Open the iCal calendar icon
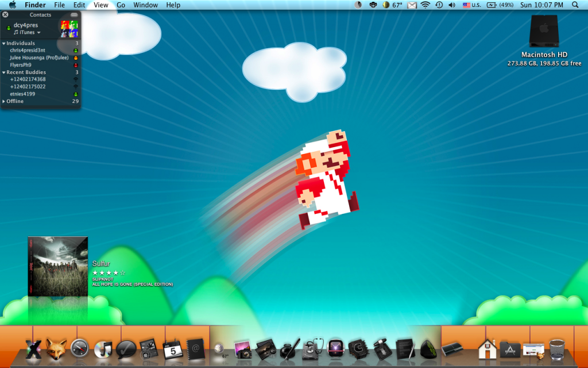 point(172,349)
